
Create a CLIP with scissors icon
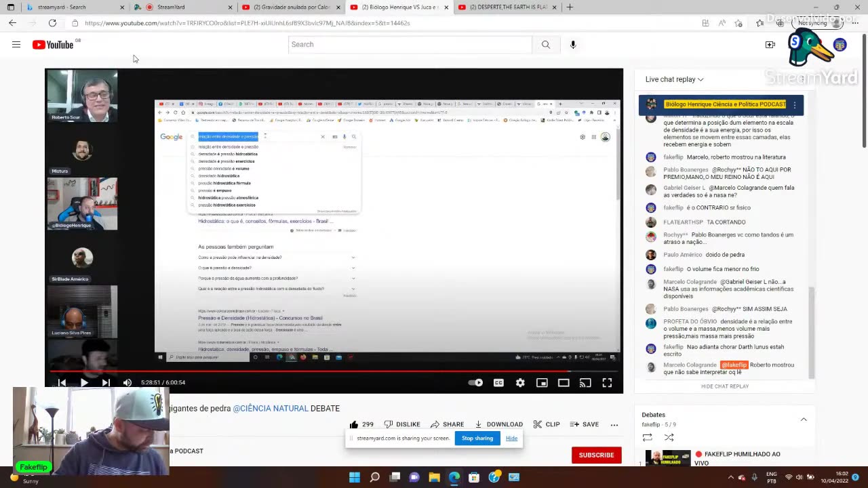[547, 424]
